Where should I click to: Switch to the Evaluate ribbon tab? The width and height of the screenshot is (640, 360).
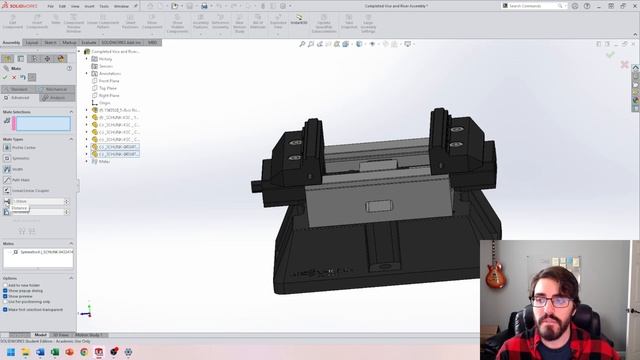point(89,42)
